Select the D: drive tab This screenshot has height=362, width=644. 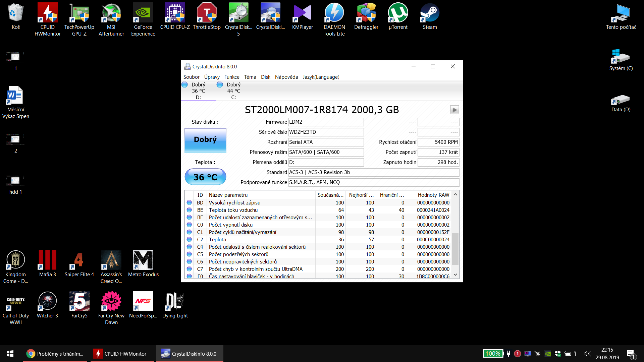tap(198, 91)
